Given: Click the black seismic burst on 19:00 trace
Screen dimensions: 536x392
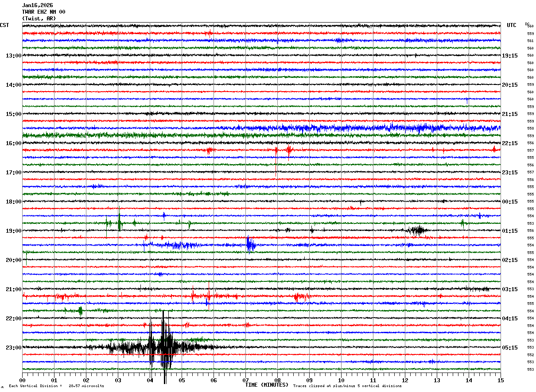Looking at the screenshot, I should 418,230.
